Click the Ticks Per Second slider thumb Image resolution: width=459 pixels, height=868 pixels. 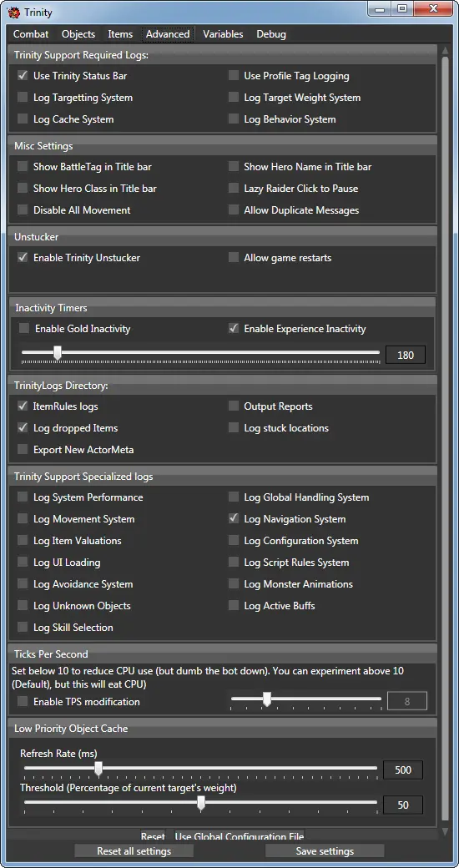point(267,699)
